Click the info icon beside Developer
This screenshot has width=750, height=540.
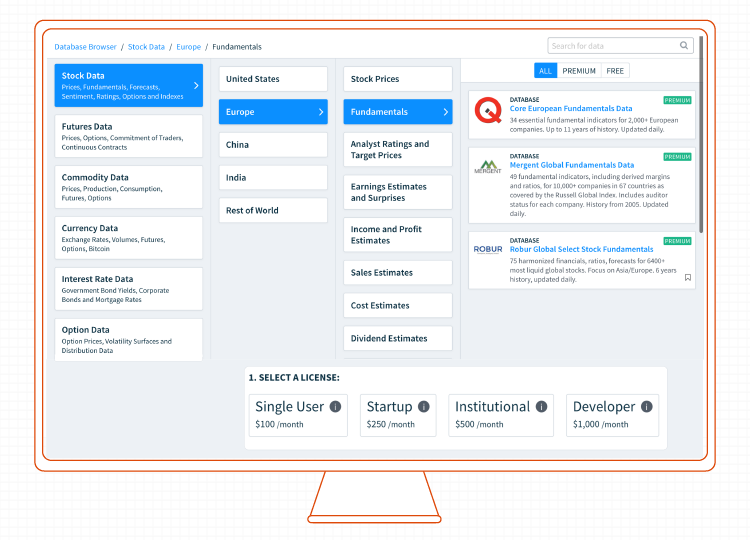point(647,407)
